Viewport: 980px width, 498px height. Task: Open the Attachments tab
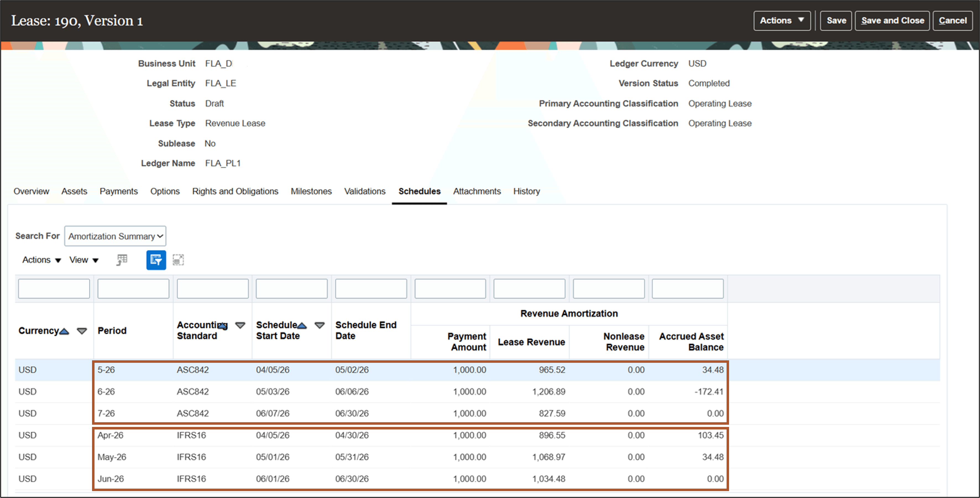pos(477,191)
